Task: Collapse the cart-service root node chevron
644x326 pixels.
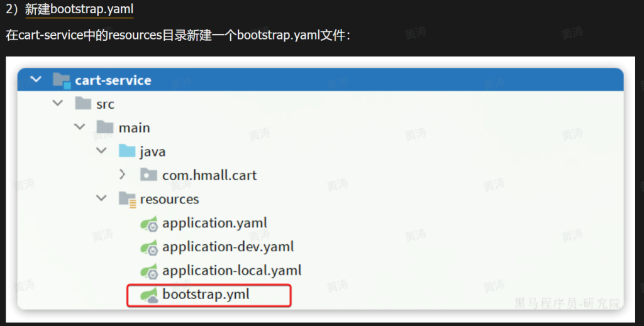Action: [36, 80]
